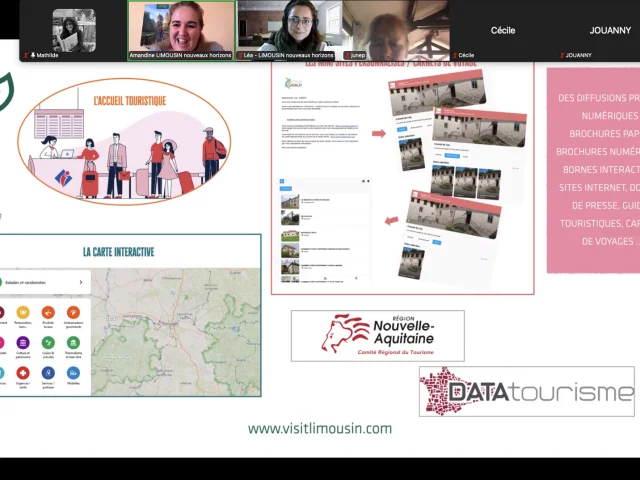Click the red right arrow in mini sites panel
The image size is (640, 480).
click(379, 133)
